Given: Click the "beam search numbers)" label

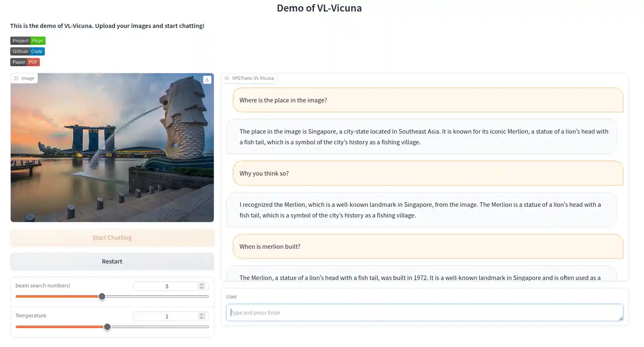Looking at the screenshot, I should tap(43, 285).
